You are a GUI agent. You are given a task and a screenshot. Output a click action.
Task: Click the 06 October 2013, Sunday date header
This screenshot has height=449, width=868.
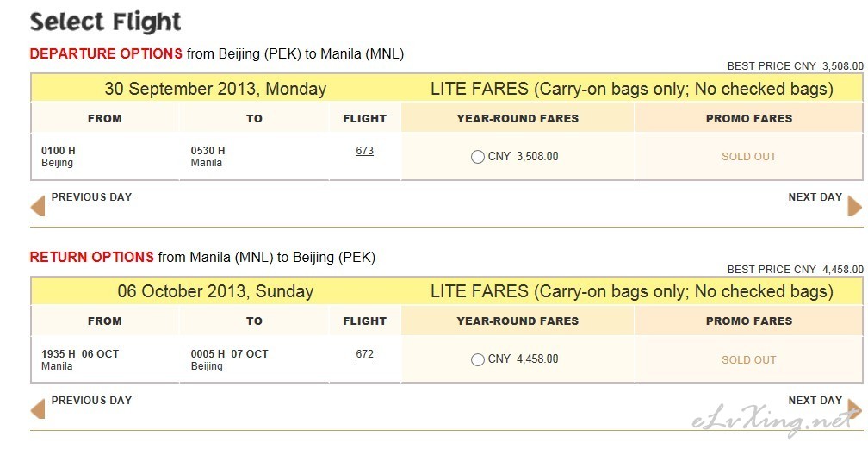[215, 291]
